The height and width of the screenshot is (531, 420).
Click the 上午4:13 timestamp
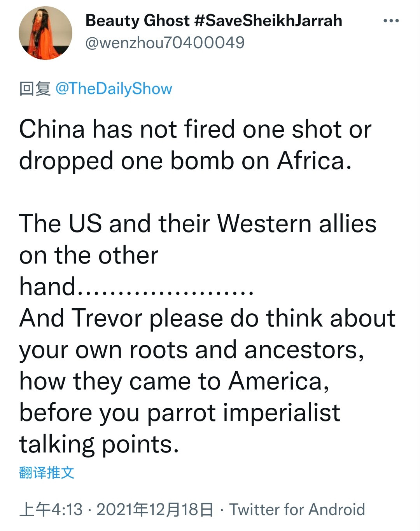coord(51,509)
